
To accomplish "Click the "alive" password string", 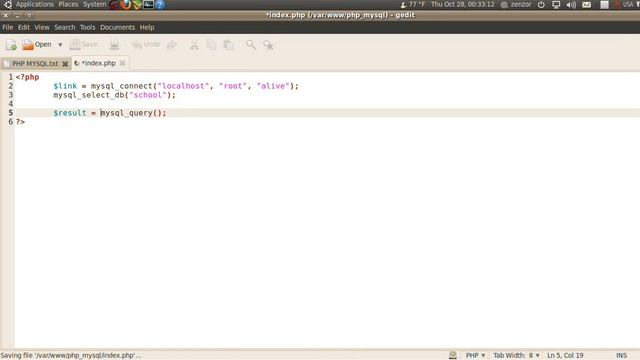I will (273, 86).
